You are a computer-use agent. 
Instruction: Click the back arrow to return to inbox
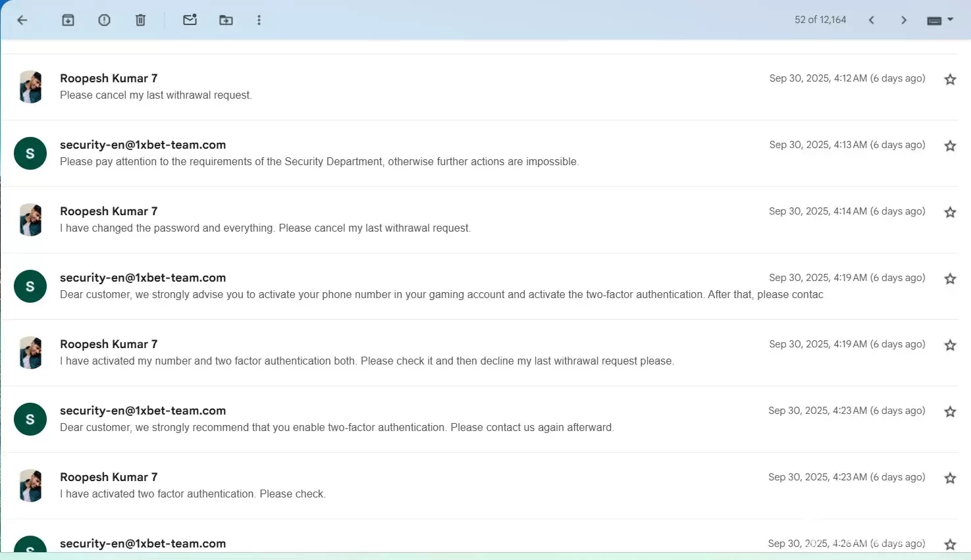click(22, 20)
